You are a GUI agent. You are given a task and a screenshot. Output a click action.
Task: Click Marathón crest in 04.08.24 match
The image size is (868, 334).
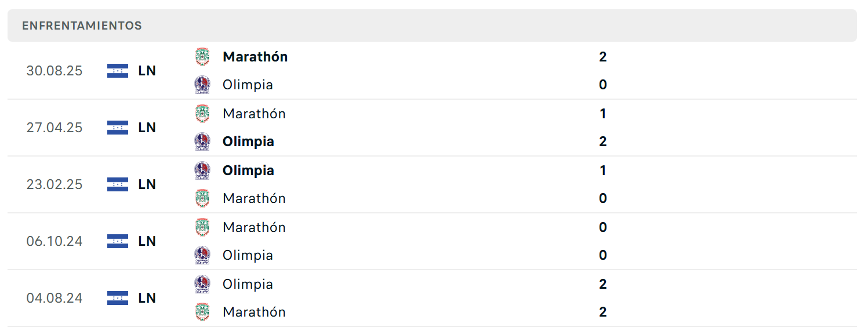tap(202, 312)
